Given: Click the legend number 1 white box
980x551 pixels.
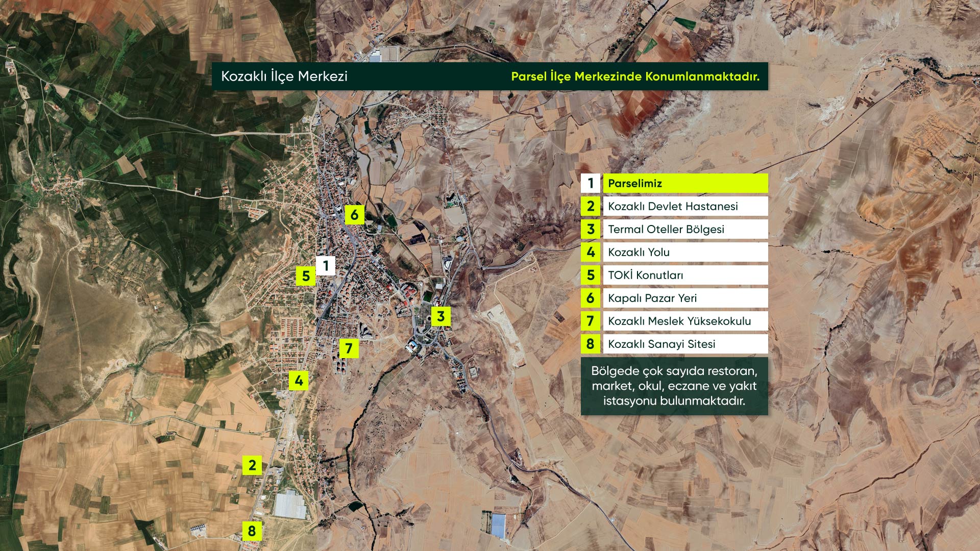Looking at the screenshot, I should tap(591, 184).
